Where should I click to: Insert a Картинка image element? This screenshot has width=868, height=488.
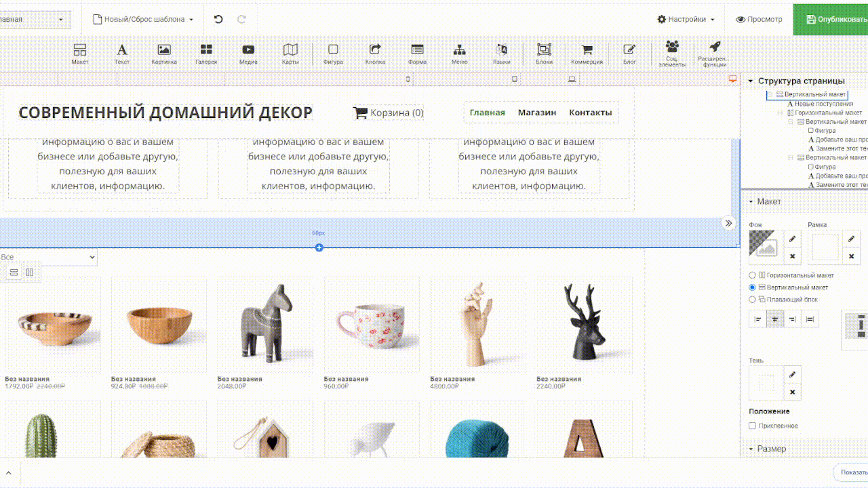coord(164,54)
